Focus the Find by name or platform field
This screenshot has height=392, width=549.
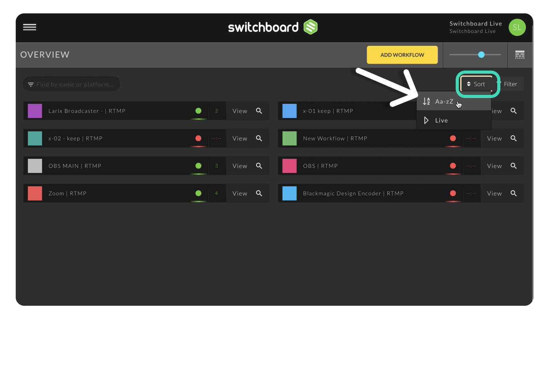coord(72,84)
